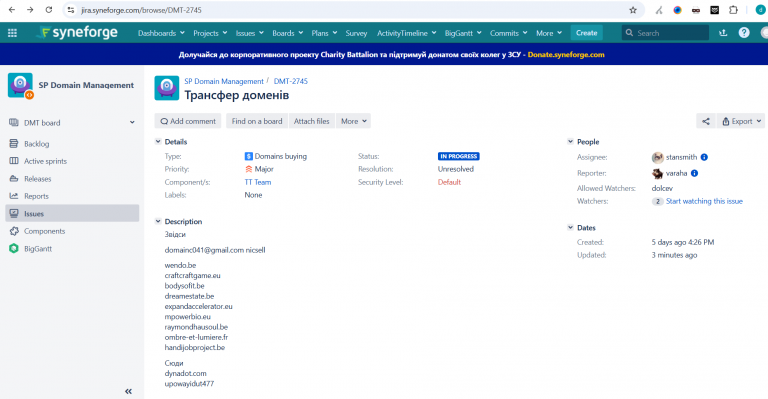Click the wendo.be domain text
768x399 pixels.
tap(180, 265)
